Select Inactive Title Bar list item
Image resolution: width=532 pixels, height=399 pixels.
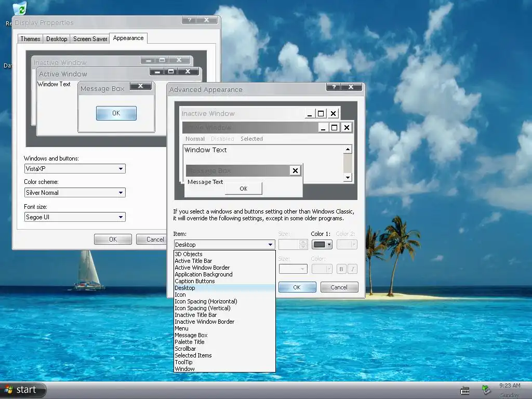pos(224,315)
